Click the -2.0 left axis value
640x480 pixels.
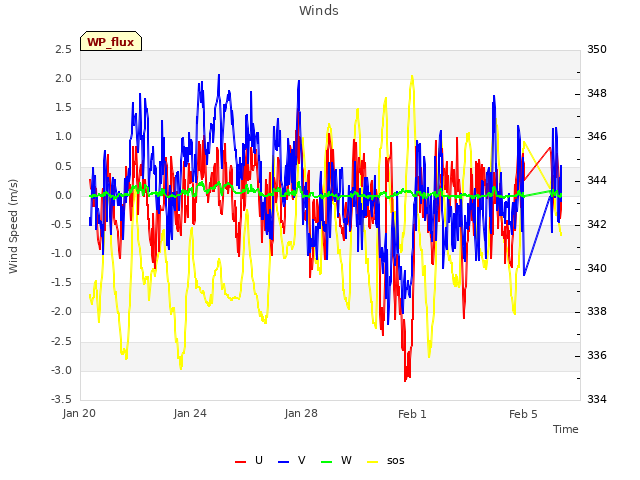(x=61, y=312)
